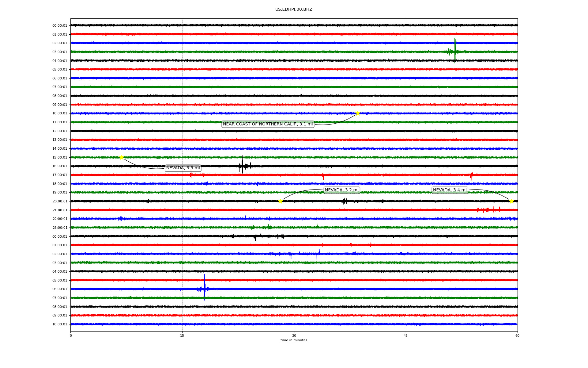
Task: Click the large green spike on the 03:00:01 trace
Action: click(x=455, y=51)
